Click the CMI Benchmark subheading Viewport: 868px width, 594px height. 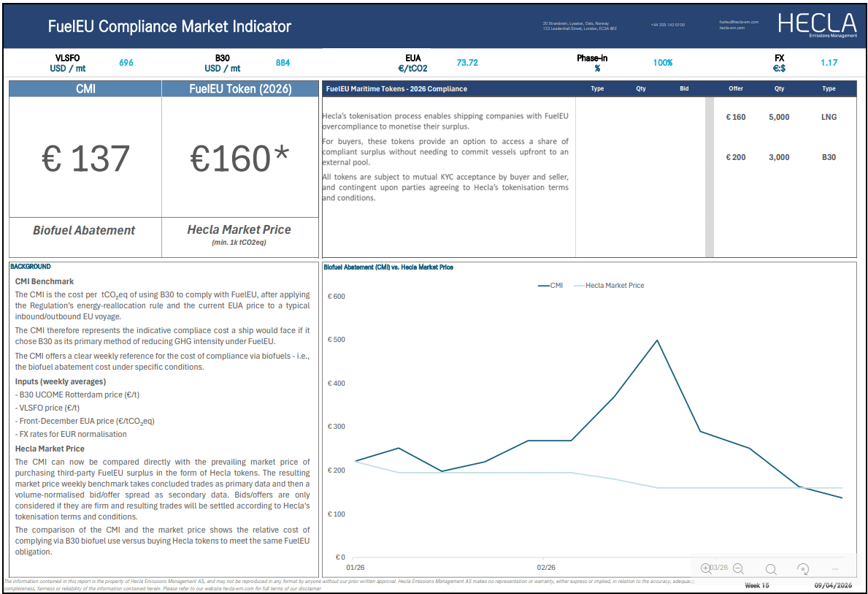[45, 281]
